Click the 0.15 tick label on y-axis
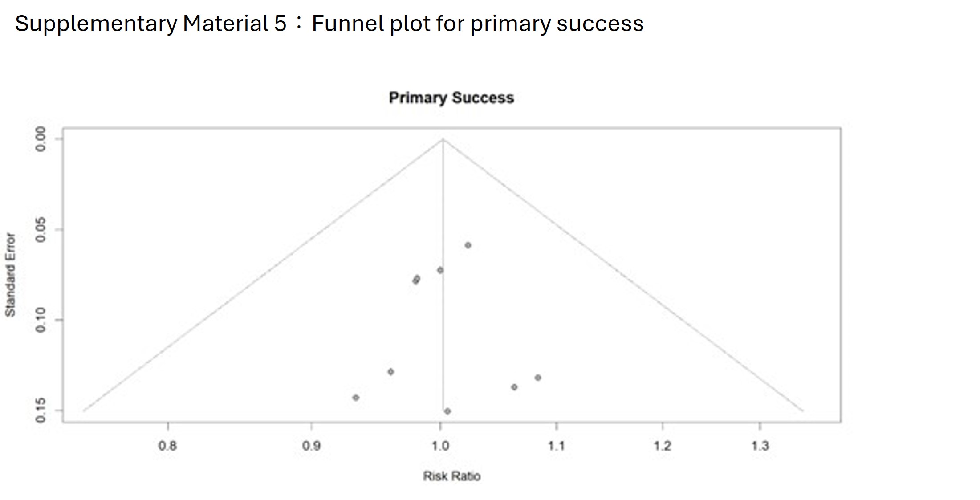Image resolution: width=980 pixels, height=500 pixels. (x=41, y=410)
